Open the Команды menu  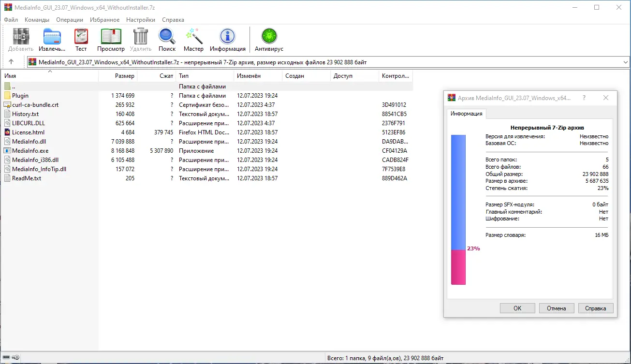click(37, 20)
